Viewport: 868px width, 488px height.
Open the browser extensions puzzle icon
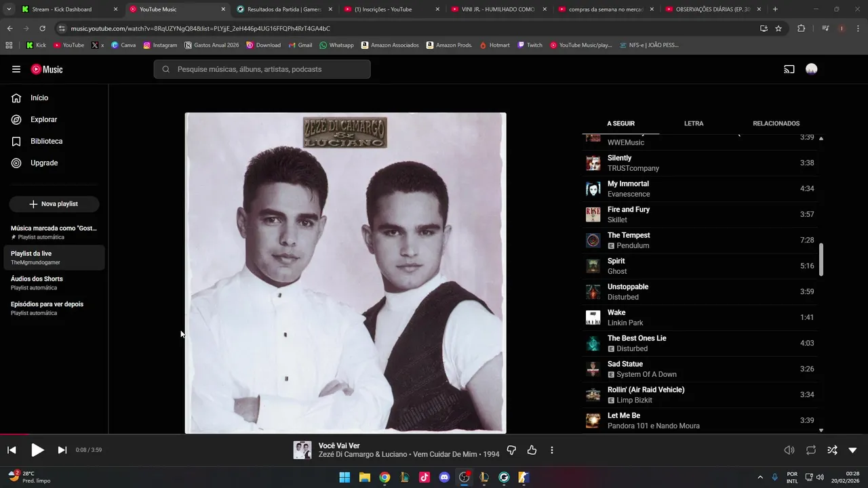tap(802, 28)
